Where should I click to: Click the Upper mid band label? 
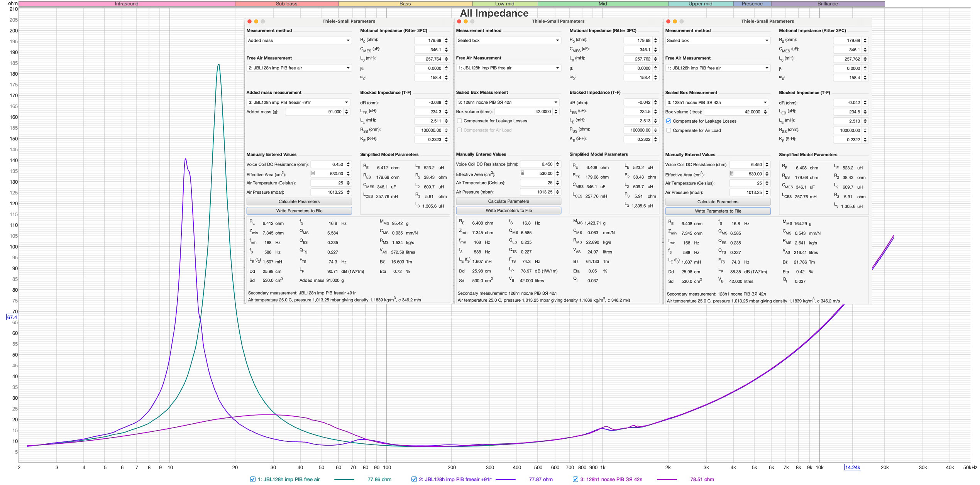click(x=701, y=3)
